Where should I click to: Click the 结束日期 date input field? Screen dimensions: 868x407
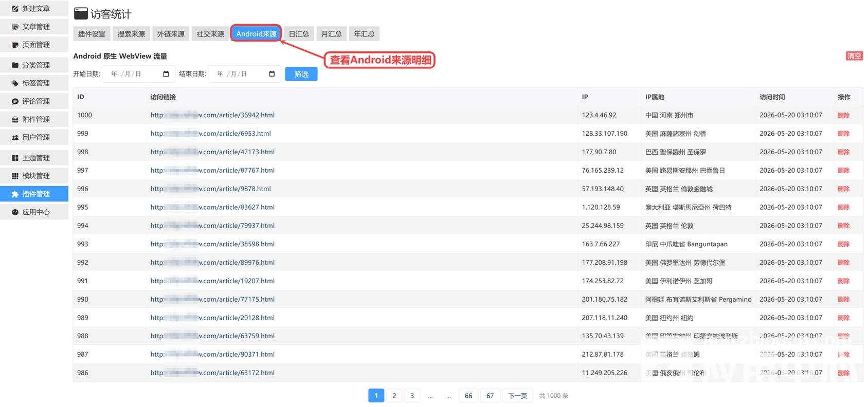(x=245, y=74)
